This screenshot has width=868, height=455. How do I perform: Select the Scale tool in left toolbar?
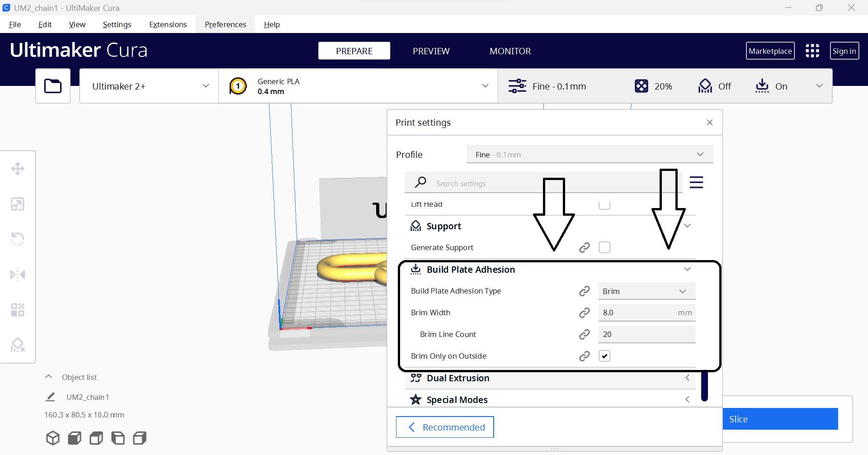[18, 204]
